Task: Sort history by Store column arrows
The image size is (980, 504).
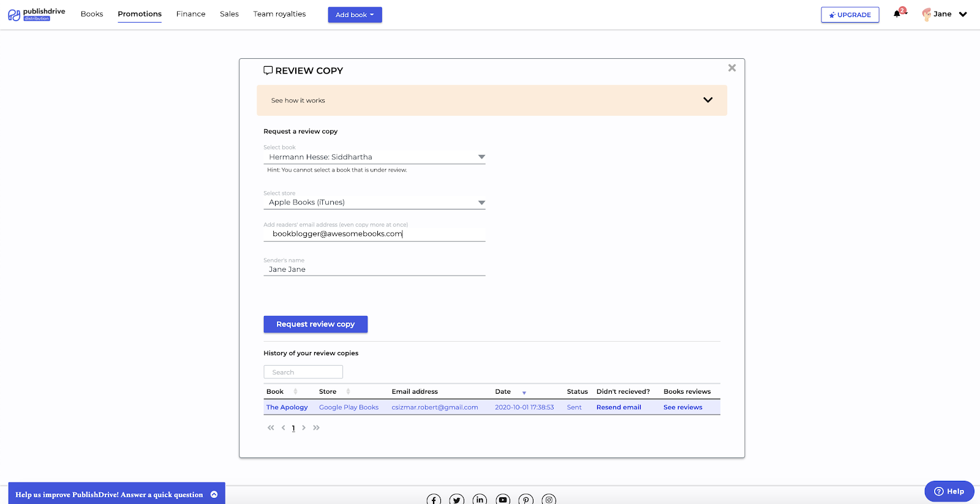Action: click(x=348, y=391)
